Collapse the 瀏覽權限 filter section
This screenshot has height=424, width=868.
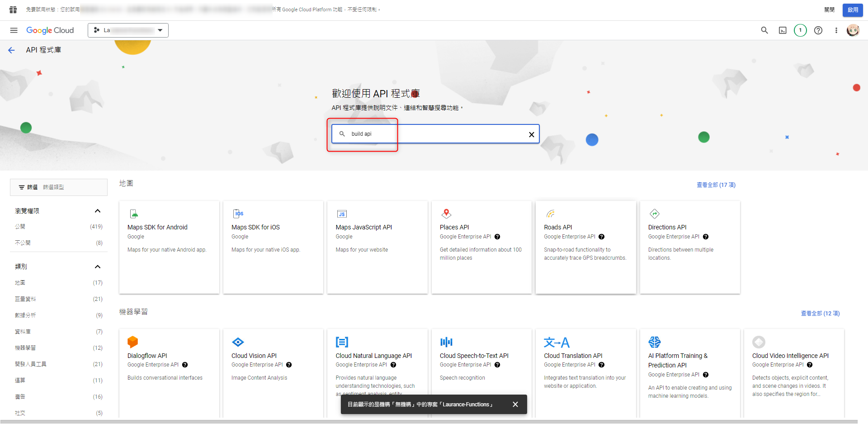coord(97,211)
